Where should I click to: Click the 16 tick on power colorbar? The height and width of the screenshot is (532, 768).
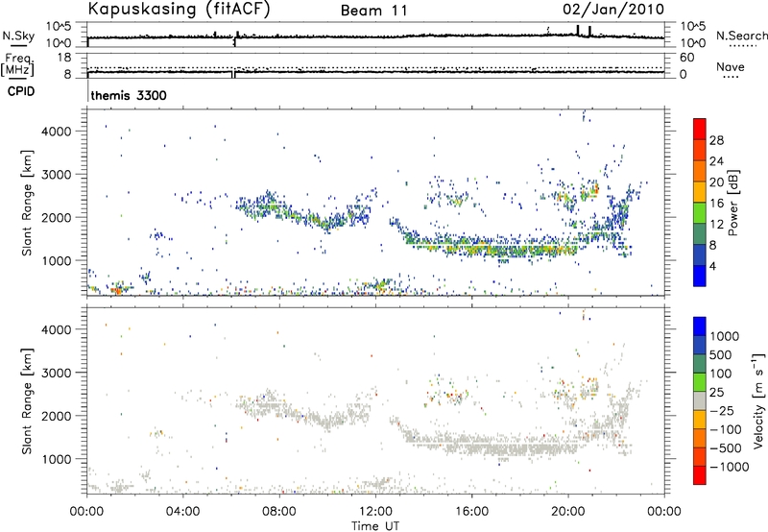click(x=716, y=204)
